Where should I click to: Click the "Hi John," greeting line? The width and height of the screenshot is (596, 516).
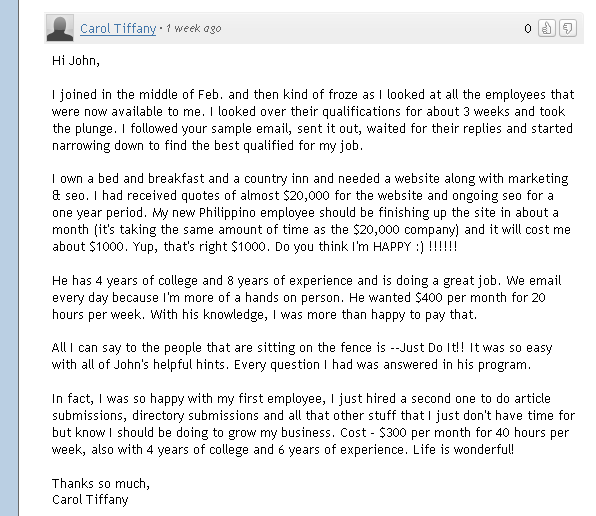(76, 61)
